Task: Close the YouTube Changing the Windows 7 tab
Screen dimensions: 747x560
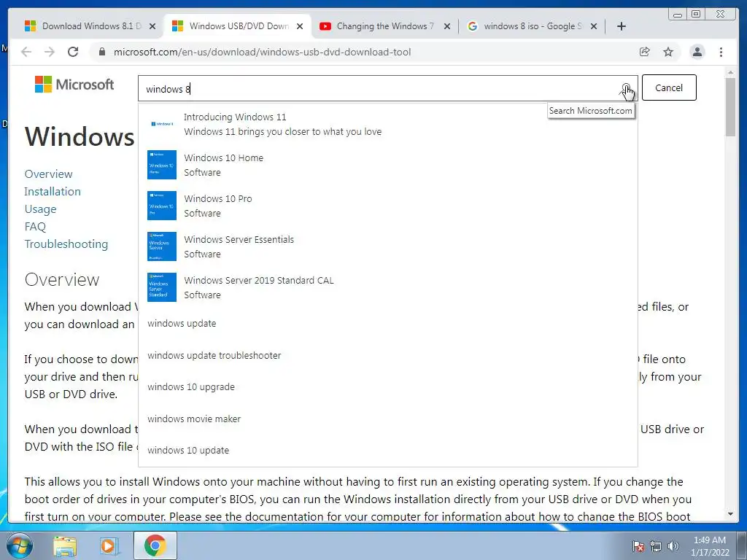Action: 447,26
